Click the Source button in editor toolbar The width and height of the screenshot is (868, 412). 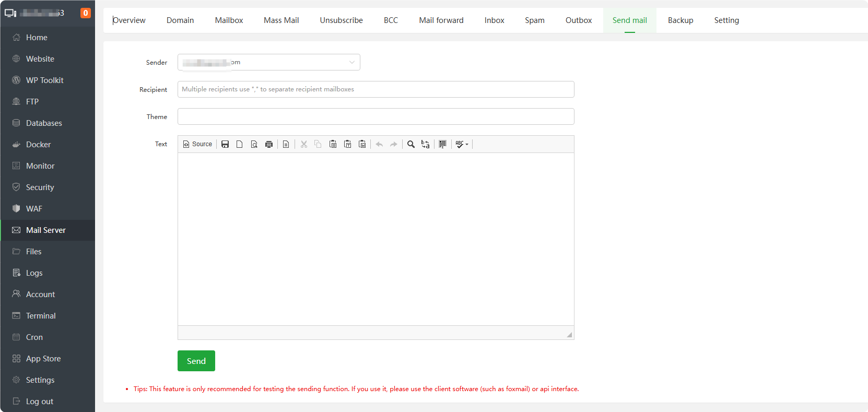click(x=197, y=144)
